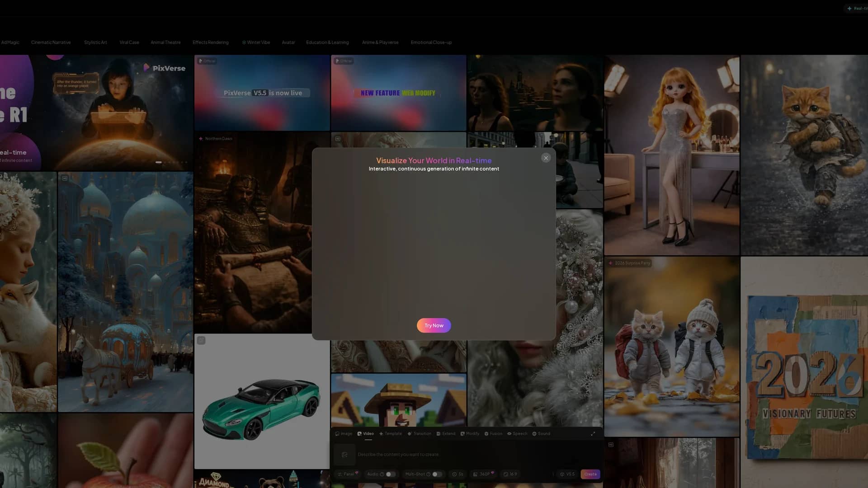Open the Ad Magic category

(10, 42)
